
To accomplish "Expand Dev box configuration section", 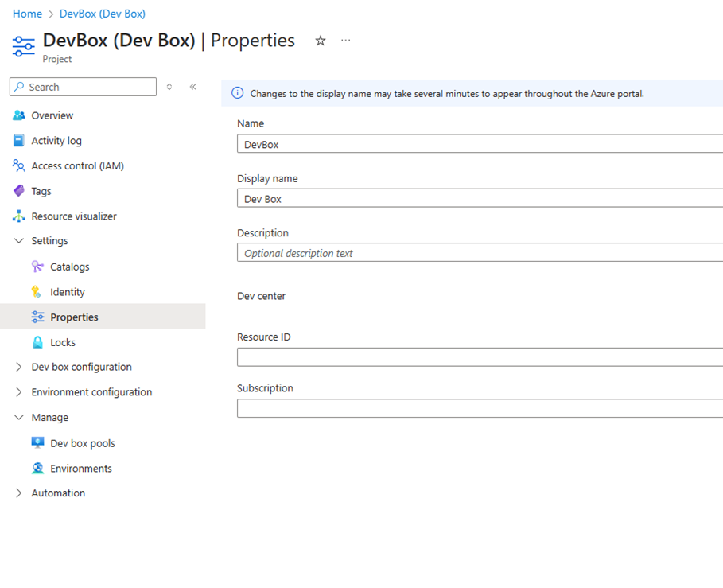I will pyautogui.click(x=19, y=367).
